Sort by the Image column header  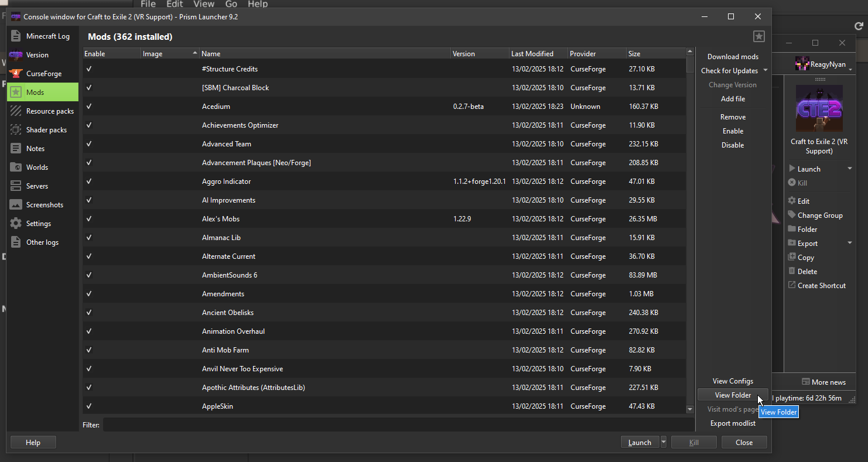click(170, 54)
